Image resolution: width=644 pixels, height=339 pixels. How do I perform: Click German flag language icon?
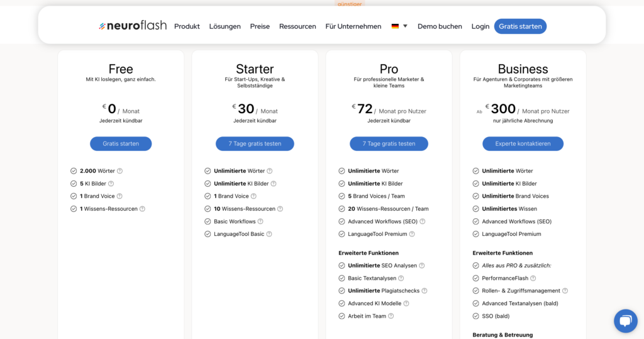[x=395, y=26]
